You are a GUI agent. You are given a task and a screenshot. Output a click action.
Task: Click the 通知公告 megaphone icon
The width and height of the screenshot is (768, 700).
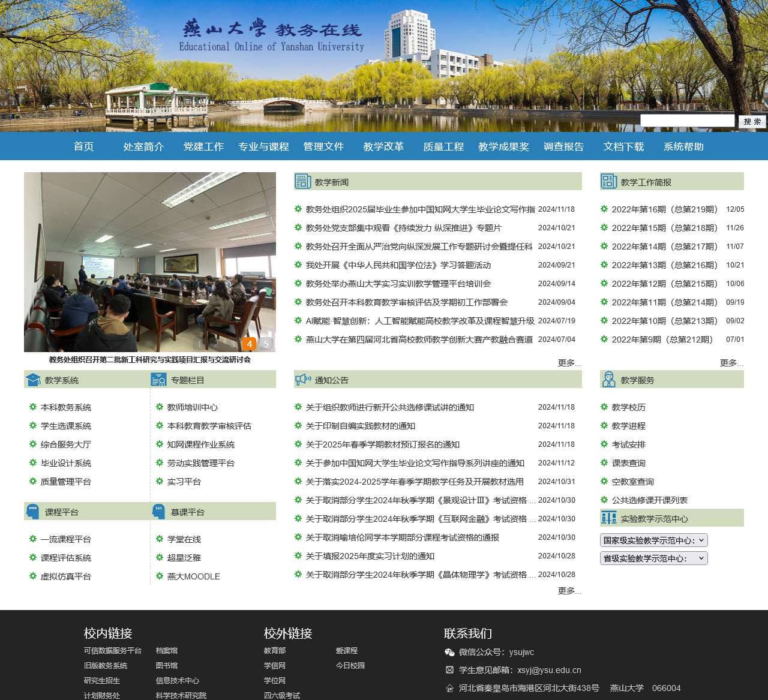point(301,379)
